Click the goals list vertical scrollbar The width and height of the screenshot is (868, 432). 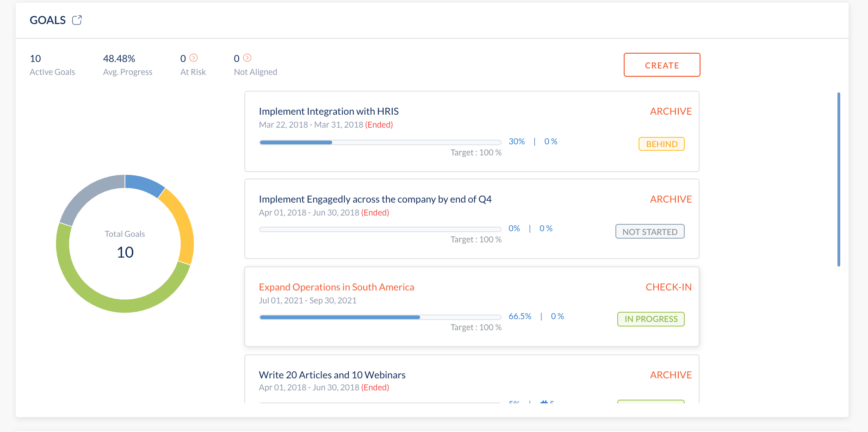click(838, 179)
